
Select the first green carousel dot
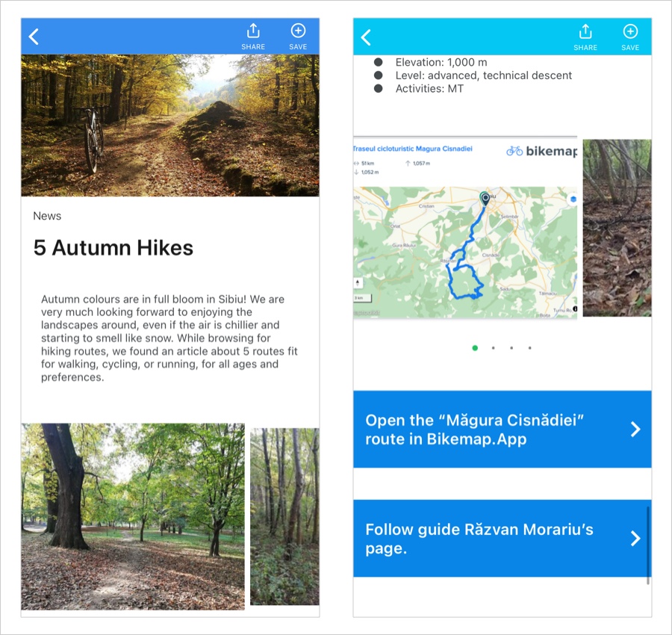click(475, 347)
